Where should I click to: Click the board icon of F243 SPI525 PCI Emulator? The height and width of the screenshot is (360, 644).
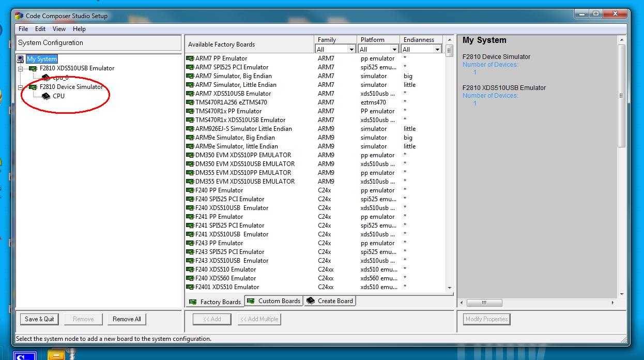[x=190, y=252]
